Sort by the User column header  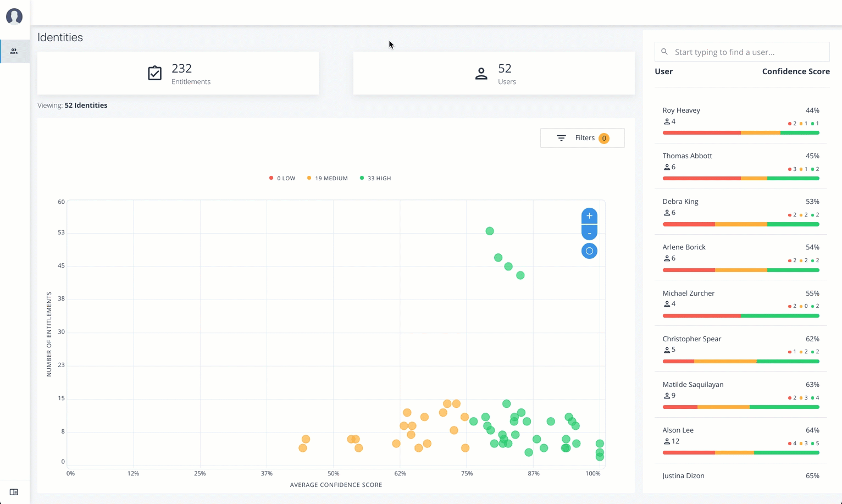(663, 71)
